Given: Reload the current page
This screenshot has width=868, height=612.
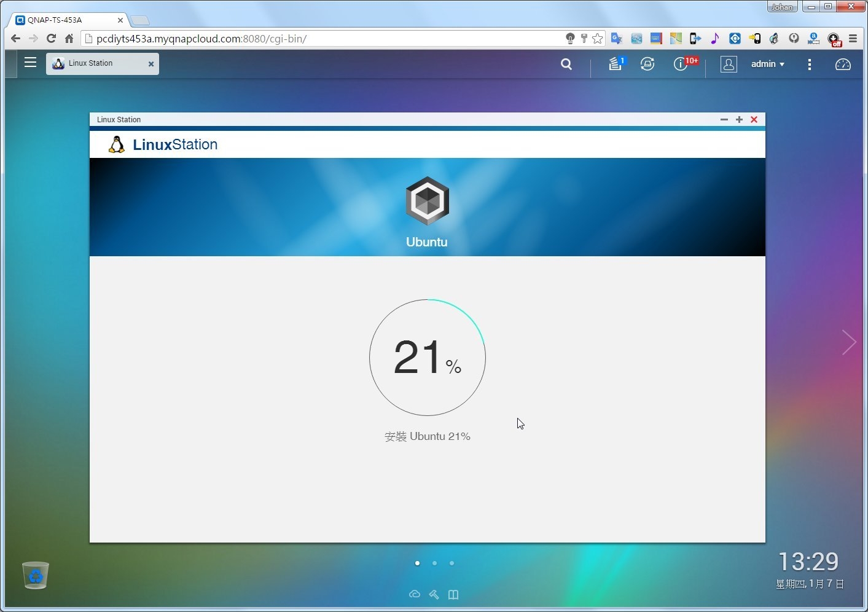Looking at the screenshot, I should coord(51,39).
